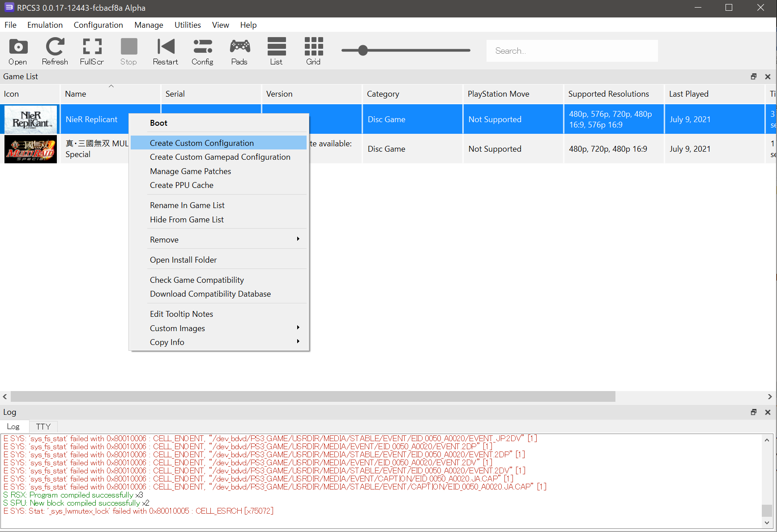Sort by the Category column header

click(412, 94)
